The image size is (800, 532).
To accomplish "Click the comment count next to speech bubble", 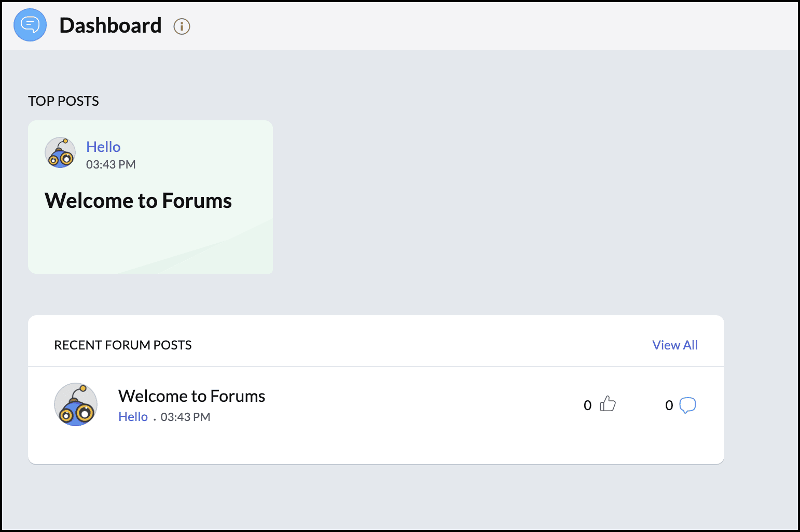I will pos(669,405).
